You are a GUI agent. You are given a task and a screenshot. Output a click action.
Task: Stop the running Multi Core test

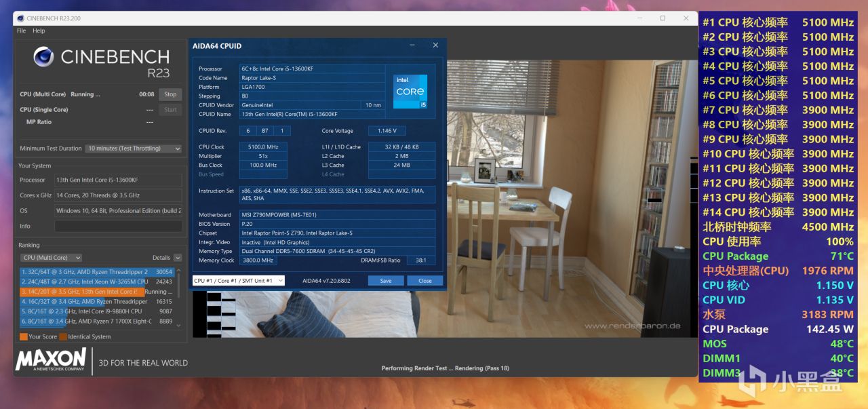click(x=170, y=94)
